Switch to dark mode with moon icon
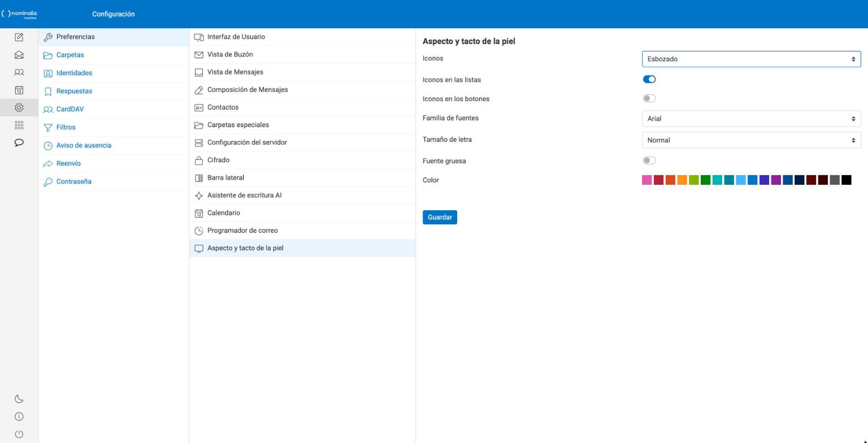 [x=19, y=399]
